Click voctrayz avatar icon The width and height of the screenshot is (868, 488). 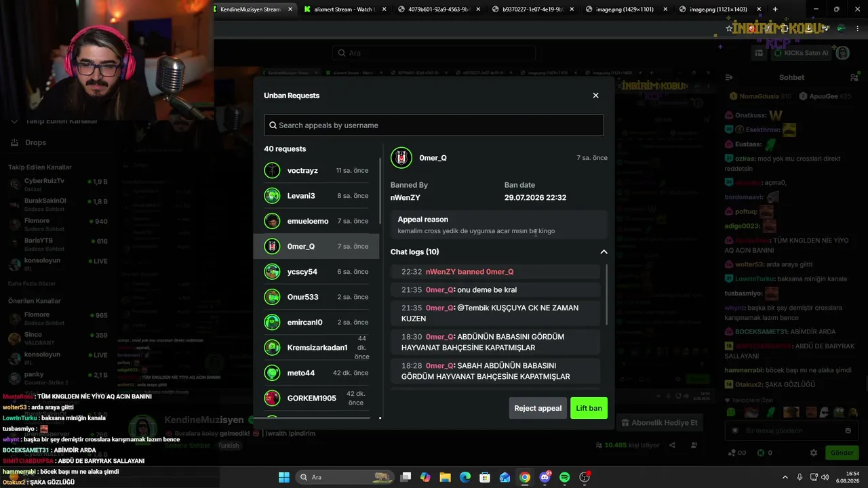pos(272,171)
